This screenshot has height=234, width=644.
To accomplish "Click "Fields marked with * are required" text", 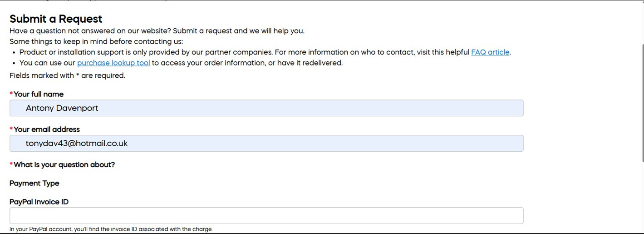I will (67, 76).
